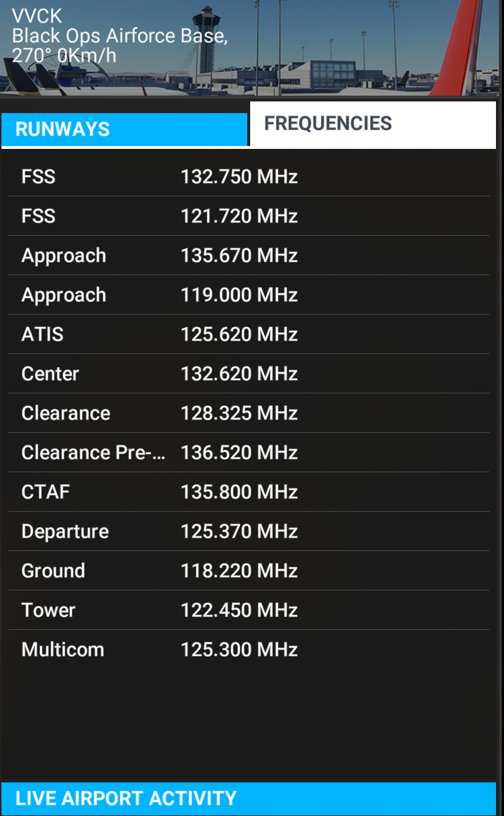Open the FREQUENCIES tab
This screenshot has height=816, width=504.
372,124
